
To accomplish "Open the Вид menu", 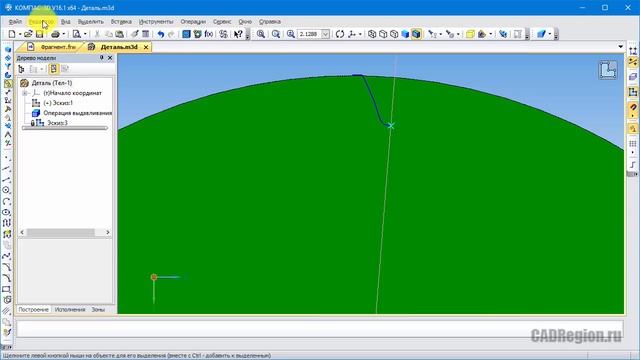I will [65, 22].
